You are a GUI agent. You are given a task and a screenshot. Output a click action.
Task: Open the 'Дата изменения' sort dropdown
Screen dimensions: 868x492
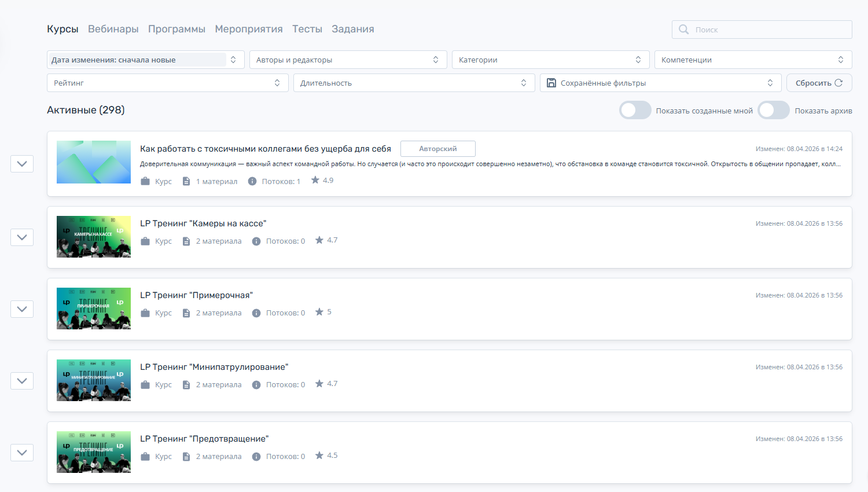(x=146, y=60)
